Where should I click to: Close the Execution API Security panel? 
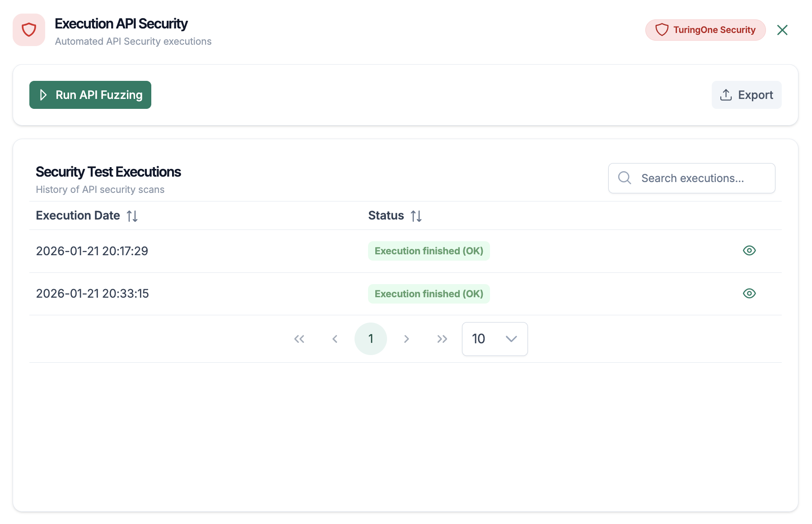782,30
